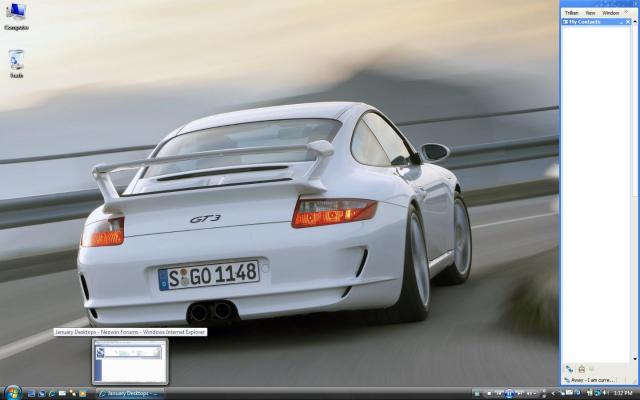Image resolution: width=640 pixels, height=400 pixels.
Task: Click the January Desktops taskbar button
Action: pyautogui.click(x=130, y=393)
